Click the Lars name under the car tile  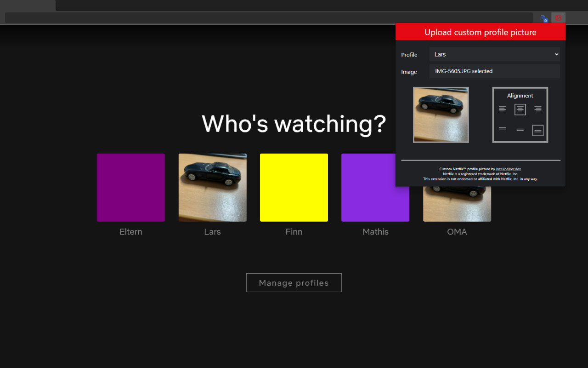coord(213,232)
